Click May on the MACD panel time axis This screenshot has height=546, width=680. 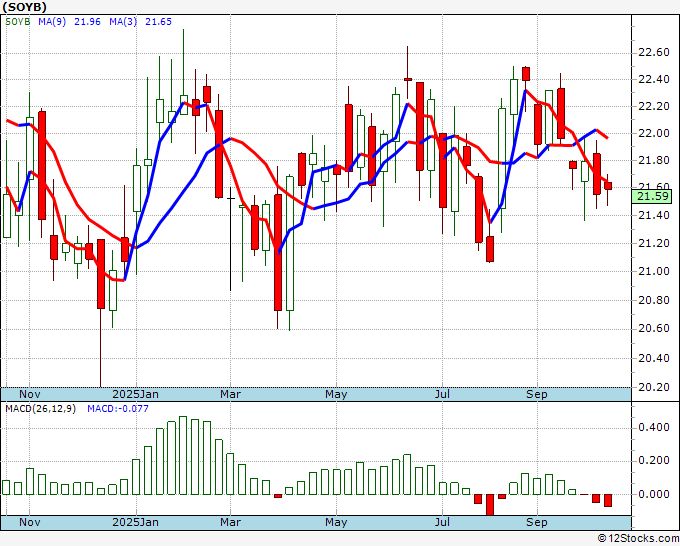(x=336, y=522)
